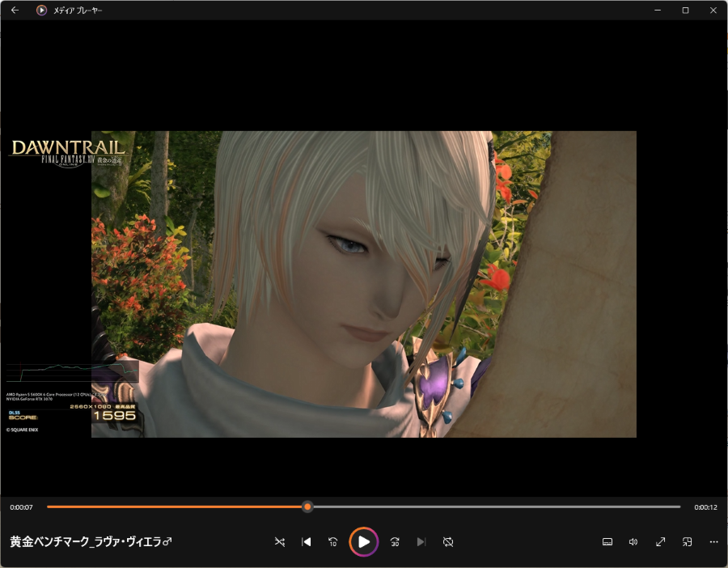
Task: Enter full screen mode
Action: [x=660, y=541]
